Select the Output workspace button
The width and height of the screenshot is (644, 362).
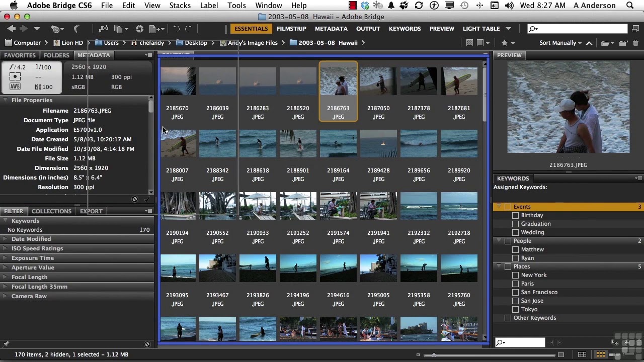point(368,29)
